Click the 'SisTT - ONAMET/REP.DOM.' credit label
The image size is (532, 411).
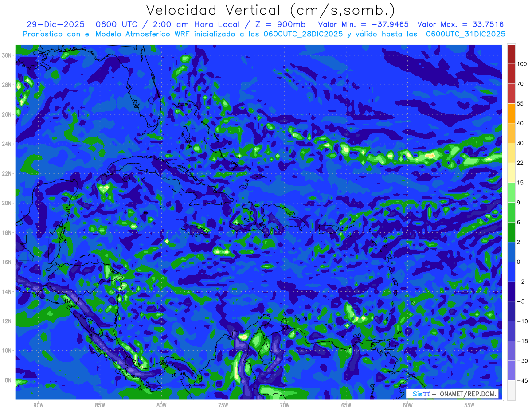(x=452, y=394)
